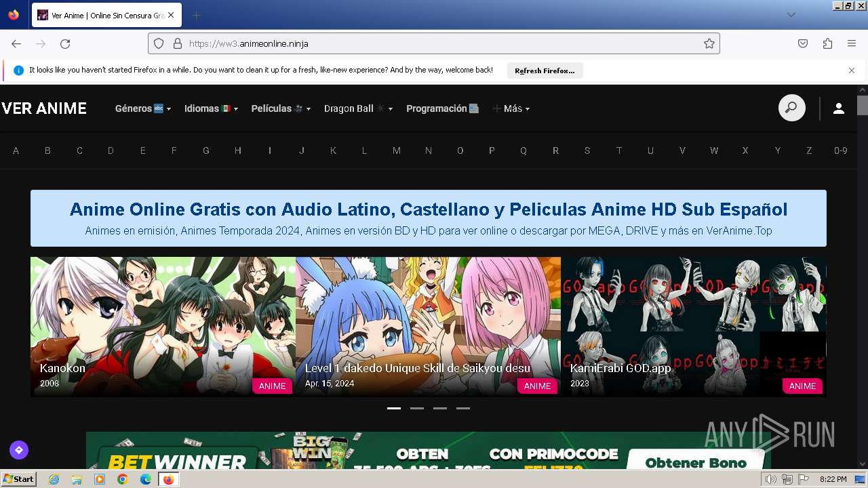This screenshot has height=488, width=868.
Task: Filter anime by letter Z
Action: (x=809, y=150)
